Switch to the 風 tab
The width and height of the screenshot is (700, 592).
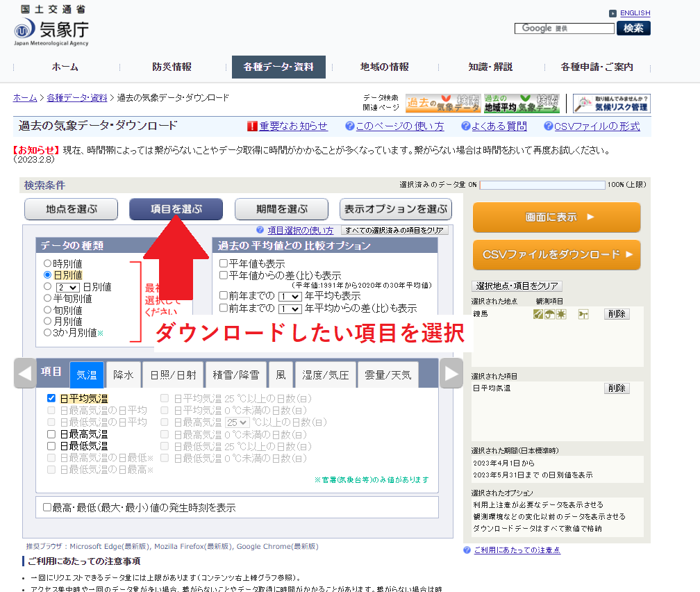tap(281, 375)
